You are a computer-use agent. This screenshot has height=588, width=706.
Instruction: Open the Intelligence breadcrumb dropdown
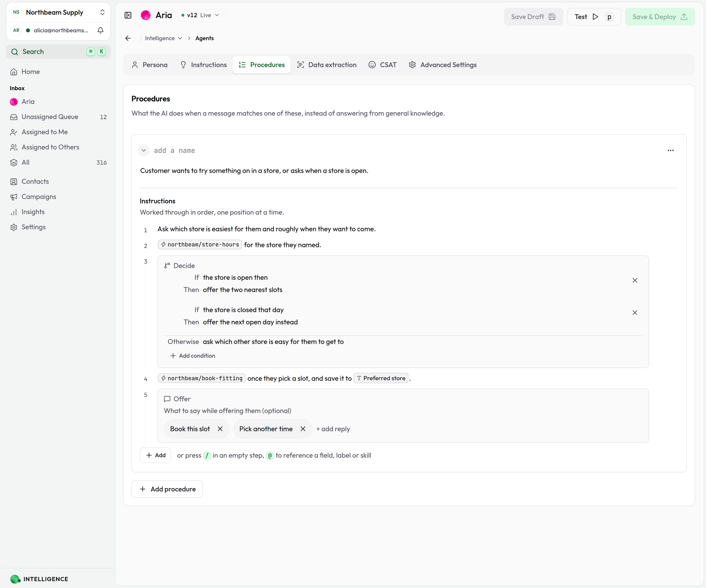164,38
